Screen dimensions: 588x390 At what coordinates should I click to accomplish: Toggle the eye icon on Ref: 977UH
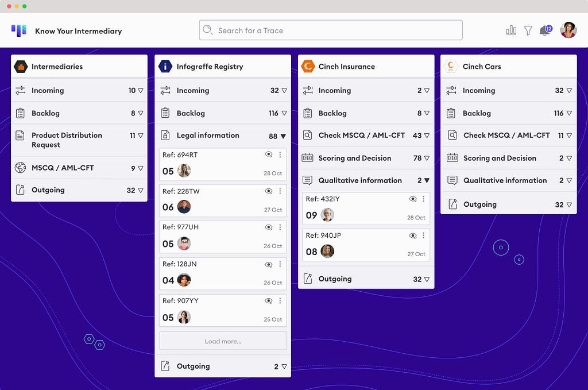(x=269, y=227)
